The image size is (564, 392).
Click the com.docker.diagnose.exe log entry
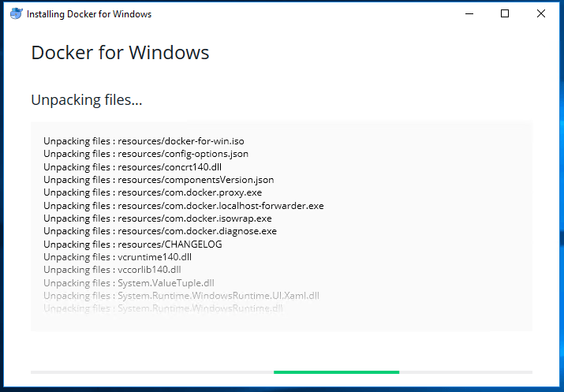pyautogui.click(x=160, y=231)
